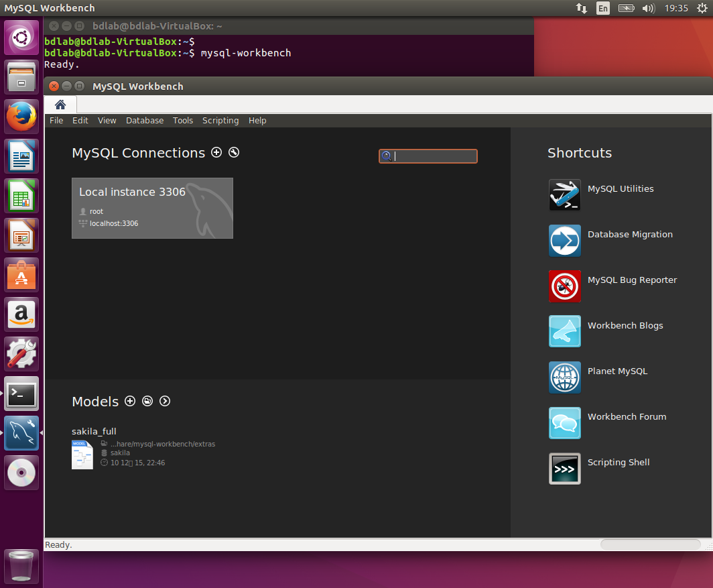Launch LibreOffice Writer from launcher
This screenshot has height=588, width=713.
[21, 156]
